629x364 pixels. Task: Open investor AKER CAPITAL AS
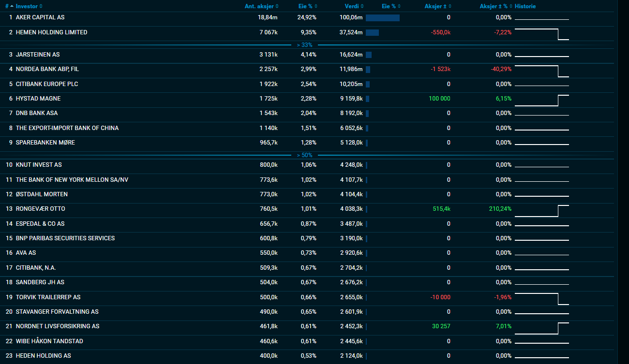40,17
